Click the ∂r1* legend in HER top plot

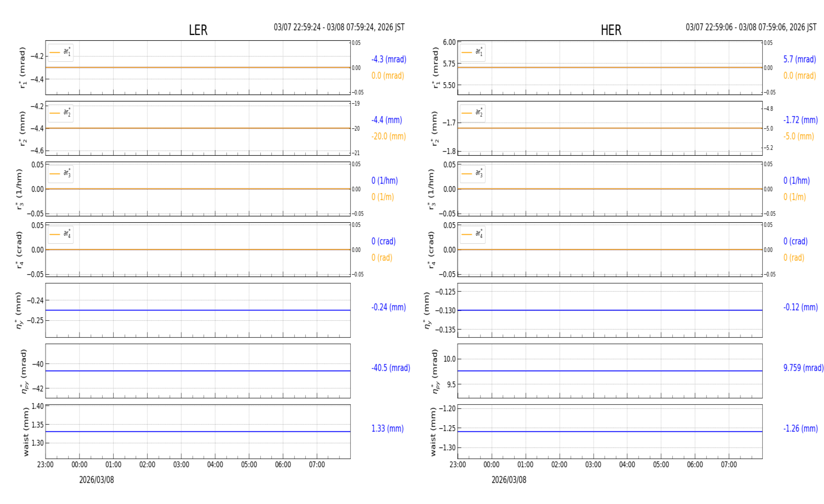click(473, 52)
